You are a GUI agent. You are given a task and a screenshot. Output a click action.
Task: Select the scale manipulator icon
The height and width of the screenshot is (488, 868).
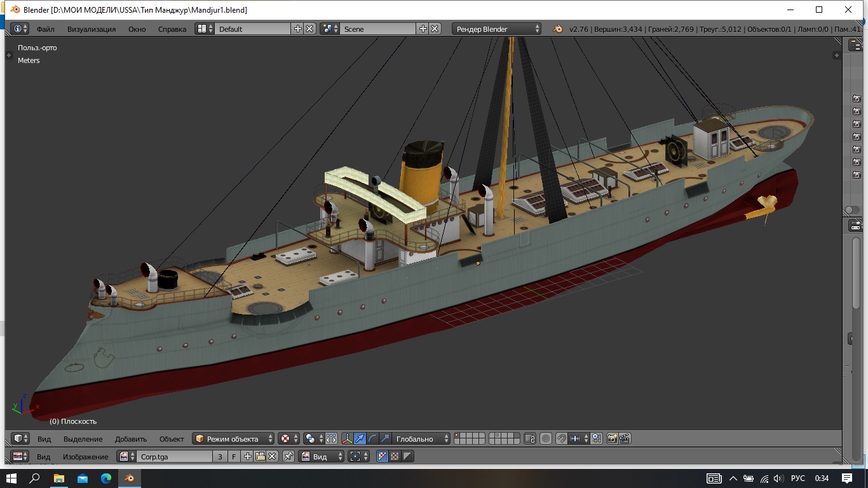click(x=385, y=438)
